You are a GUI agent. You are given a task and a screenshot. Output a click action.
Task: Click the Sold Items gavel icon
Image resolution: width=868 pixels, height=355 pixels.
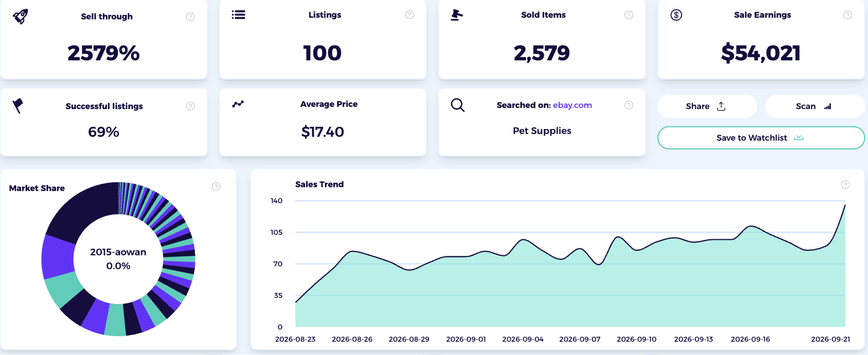(x=457, y=15)
